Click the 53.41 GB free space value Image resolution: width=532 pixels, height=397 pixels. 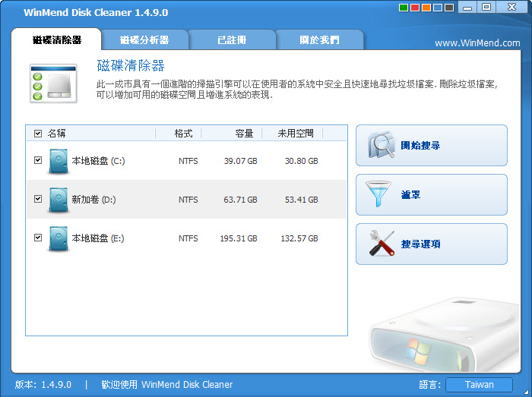(301, 200)
